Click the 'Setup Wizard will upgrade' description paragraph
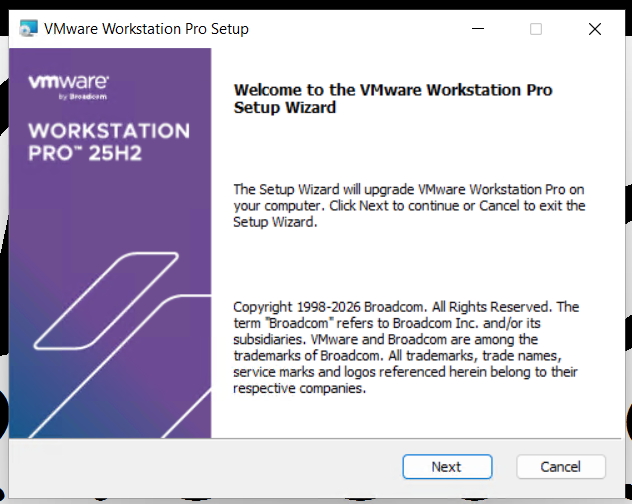 point(408,205)
